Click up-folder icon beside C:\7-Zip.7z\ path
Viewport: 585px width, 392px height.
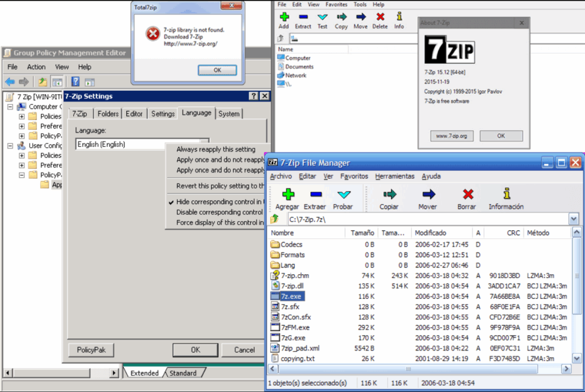[x=275, y=219]
